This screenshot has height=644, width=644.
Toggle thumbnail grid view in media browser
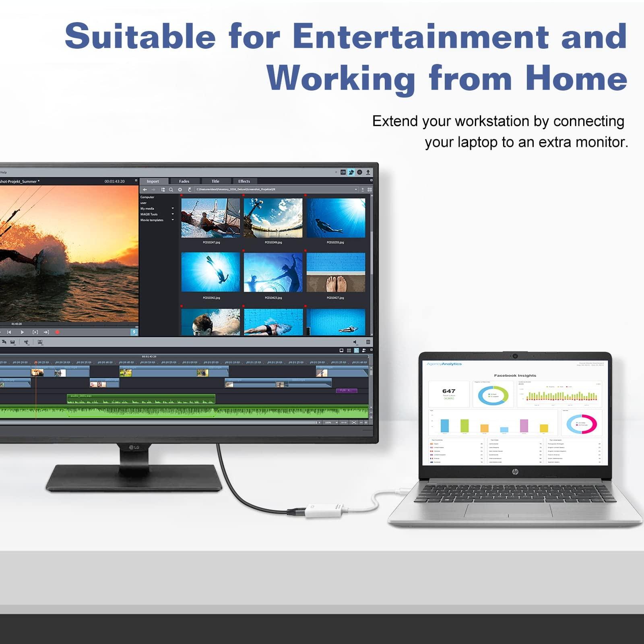[x=369, y=190]
